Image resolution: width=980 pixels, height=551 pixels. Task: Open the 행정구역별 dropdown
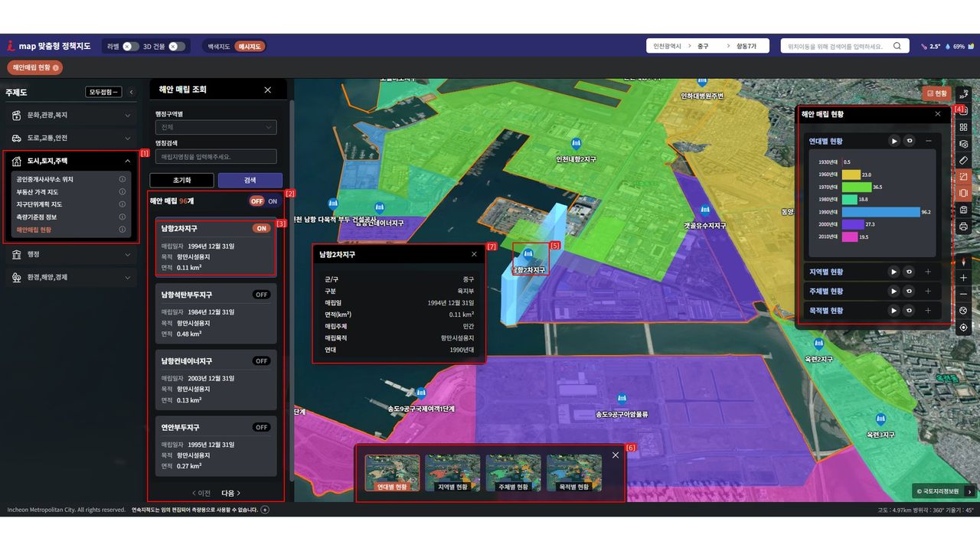click(215, 128)
